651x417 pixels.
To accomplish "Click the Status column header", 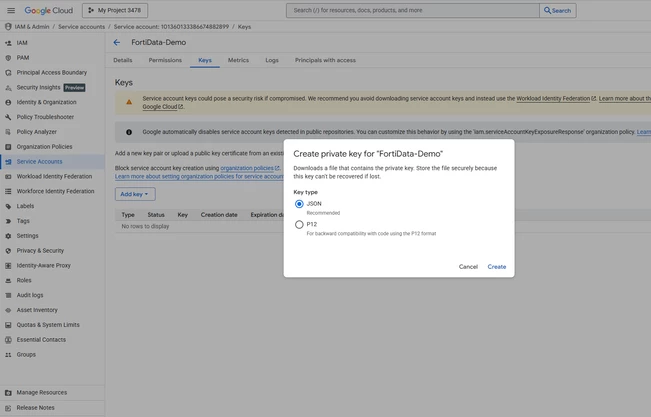I will pyautogui.click(x=156, y=215).
